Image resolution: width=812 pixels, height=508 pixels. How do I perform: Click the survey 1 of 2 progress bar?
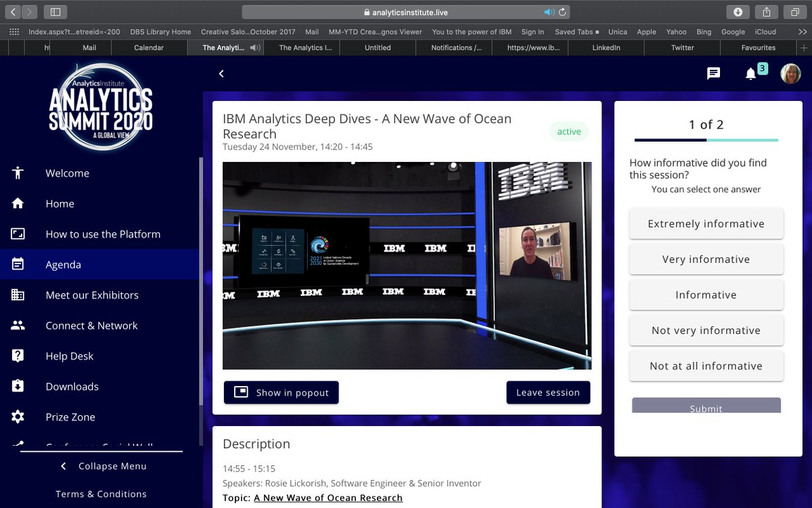(706, 140)
